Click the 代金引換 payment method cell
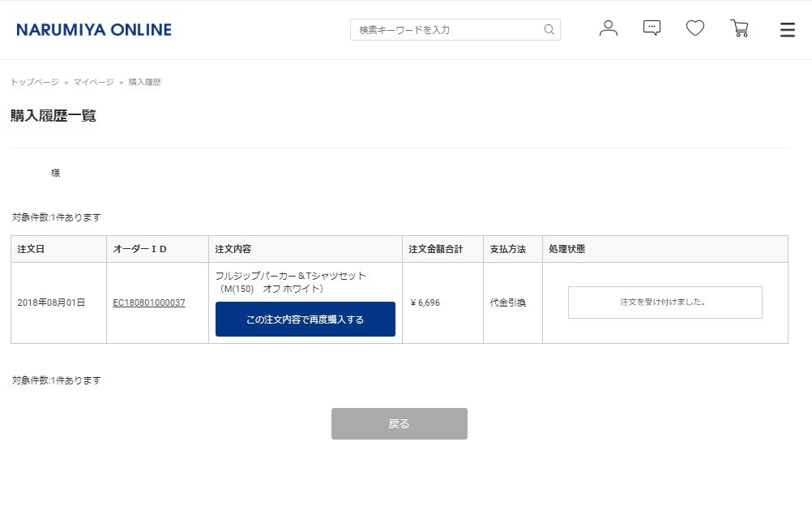The image size is (812, 515). click(508, 303)
